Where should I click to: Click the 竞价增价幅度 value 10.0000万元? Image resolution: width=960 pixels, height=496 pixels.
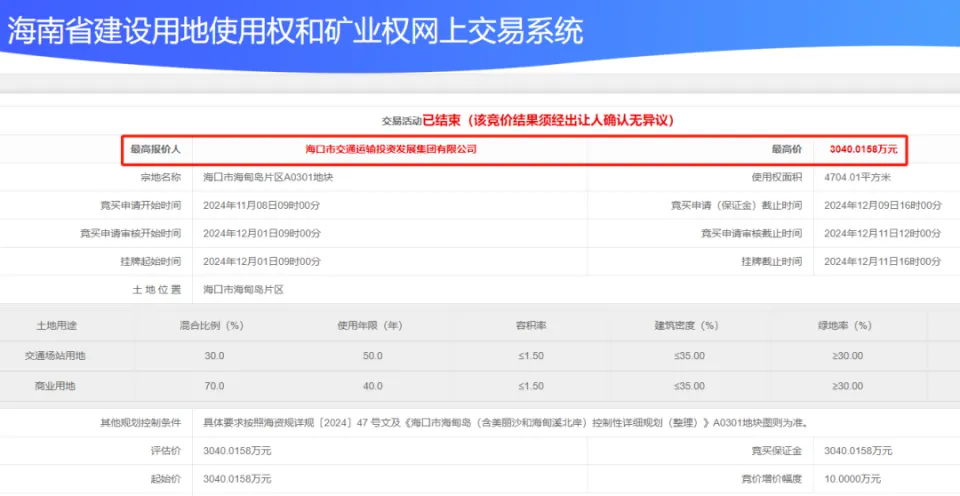coord(852,479)
